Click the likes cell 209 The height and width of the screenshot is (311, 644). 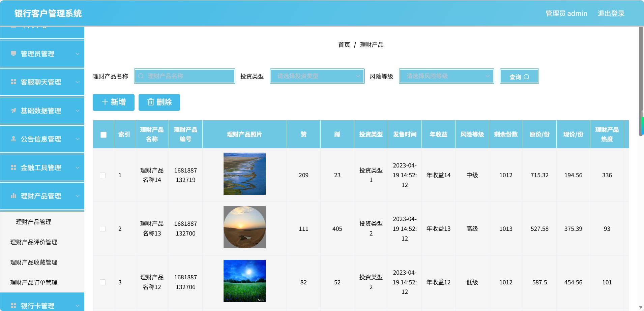tap(303, 175)
